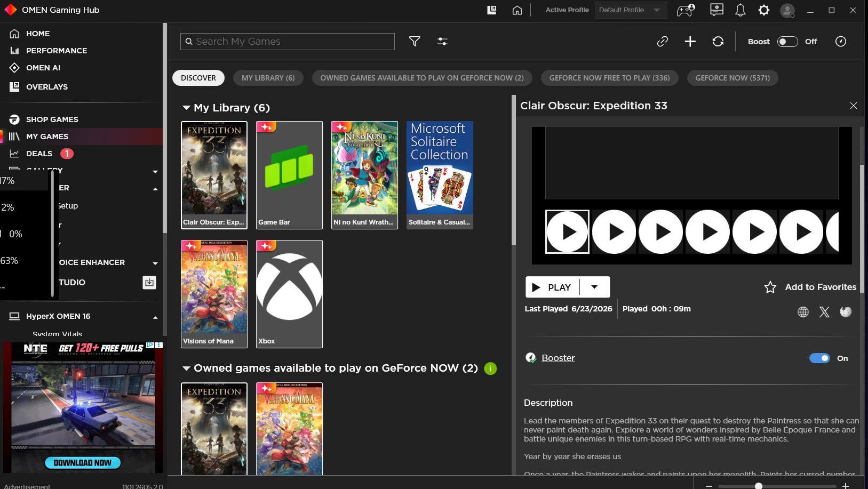Select the Solitaire & Casual Games tile
The height and width of the screenshot is (489, 868).
[440, 175]
